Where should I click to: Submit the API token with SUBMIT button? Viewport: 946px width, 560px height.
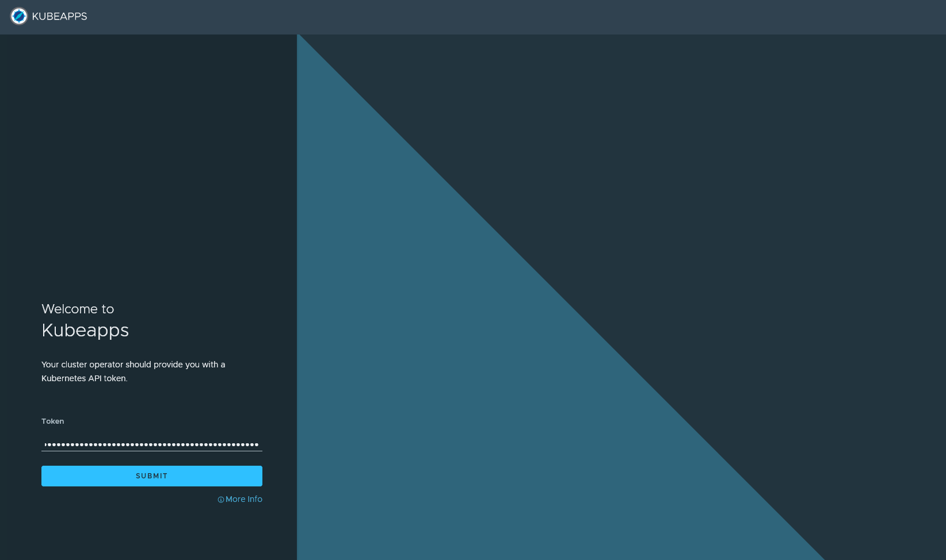click(152, 476)
